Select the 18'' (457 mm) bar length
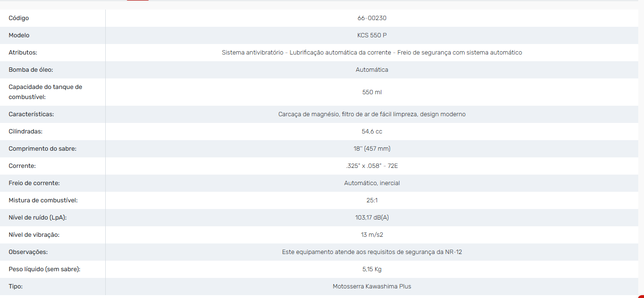 372,149
